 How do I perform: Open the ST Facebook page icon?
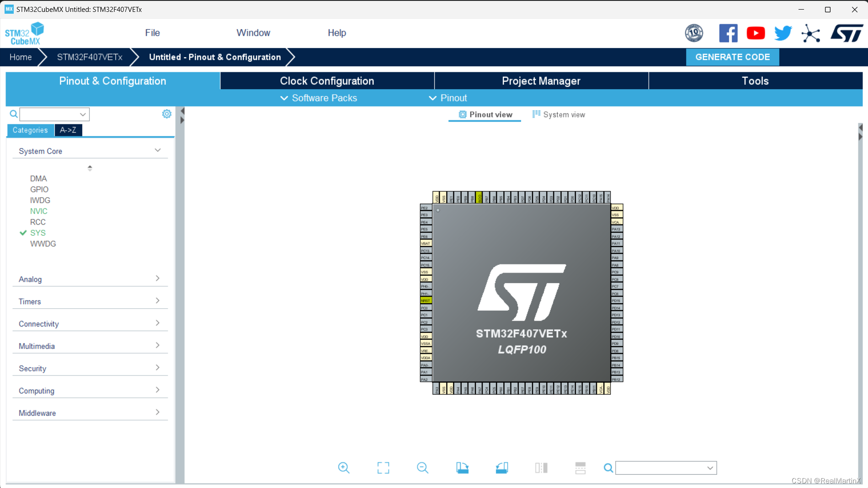[x=728, y=33]
